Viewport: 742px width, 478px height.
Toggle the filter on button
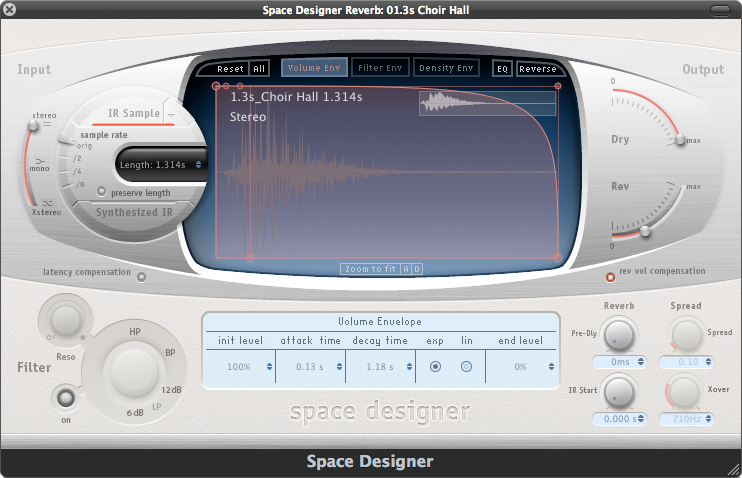(x=66, y=398)
